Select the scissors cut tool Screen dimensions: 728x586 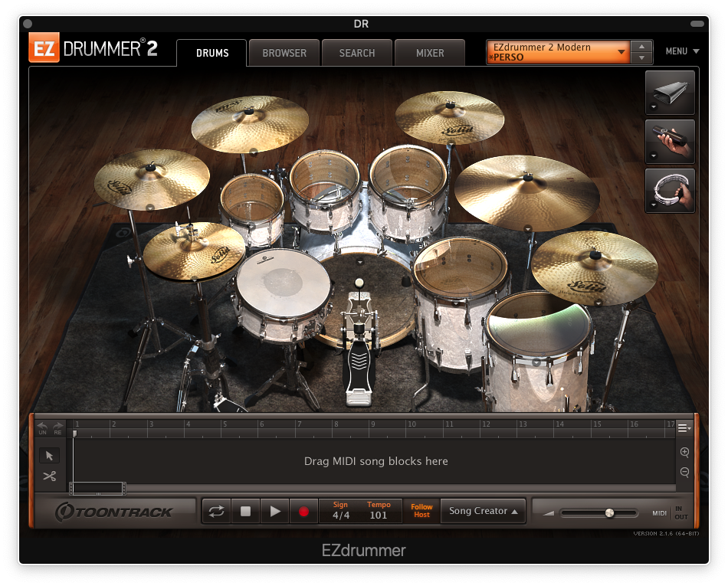(x=49, y=476)
